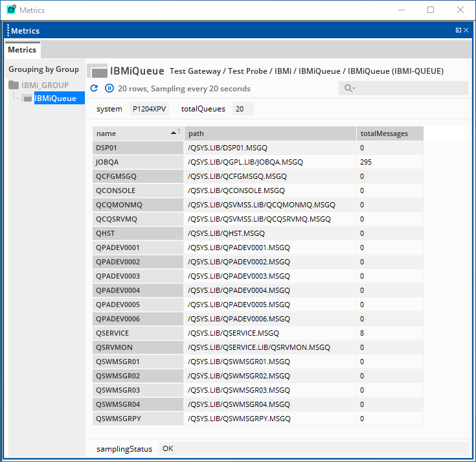Sort by the name column header
This screenshot has width=476, height=462.
[x=133, y=133]
